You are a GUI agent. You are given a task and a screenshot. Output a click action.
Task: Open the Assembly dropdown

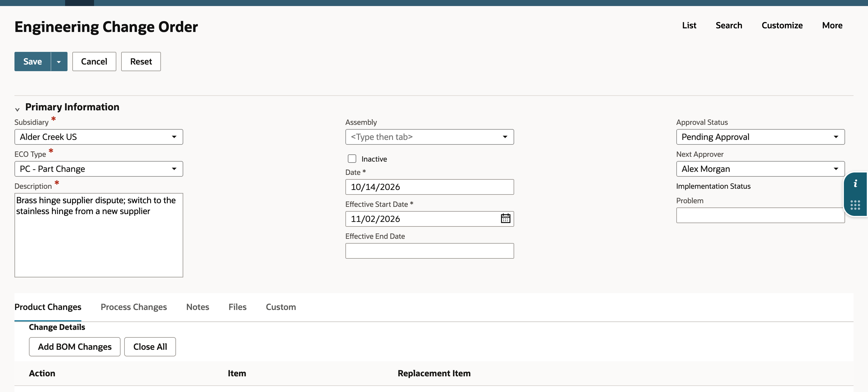(x=429, y=137)
